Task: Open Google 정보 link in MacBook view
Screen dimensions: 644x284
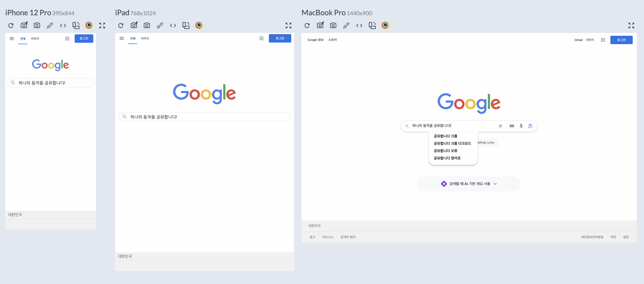Action: point(316,40)
